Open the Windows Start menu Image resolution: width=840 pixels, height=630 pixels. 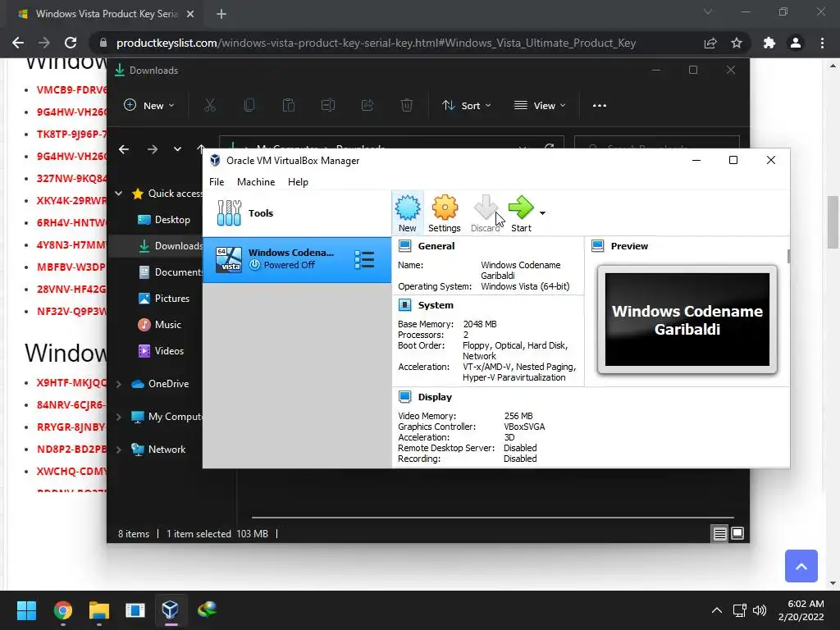coord(26,609)
